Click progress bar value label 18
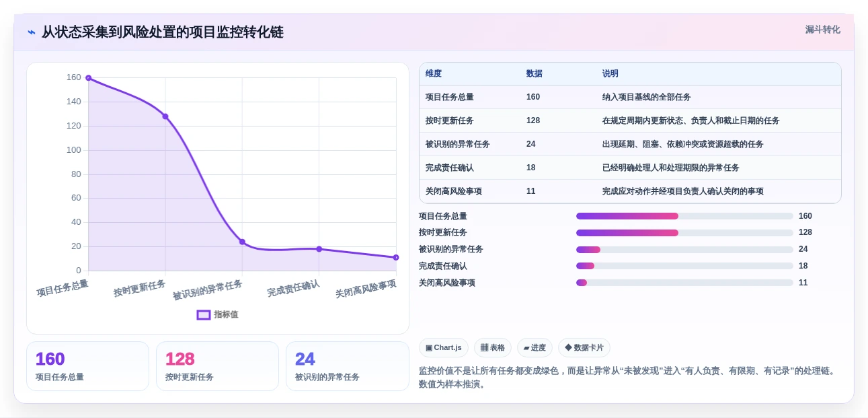The width and height of the screenshot is (868, 418). 803,266
